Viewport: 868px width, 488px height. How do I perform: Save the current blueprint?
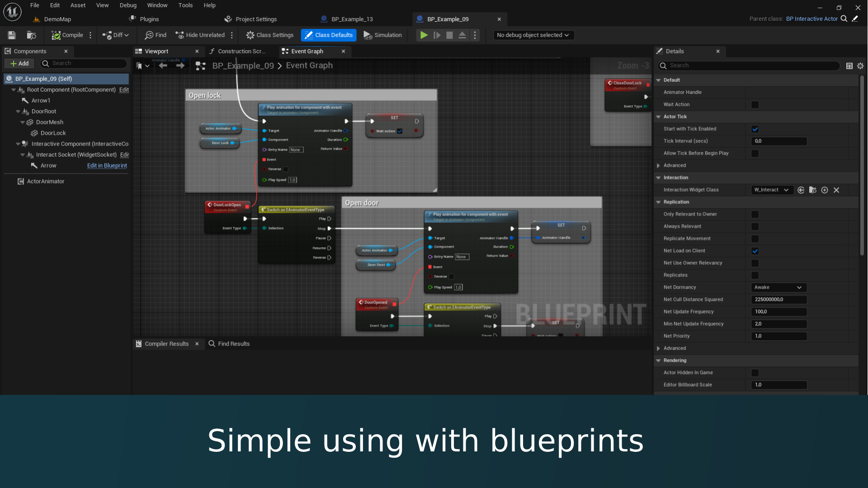pos(11,35)
